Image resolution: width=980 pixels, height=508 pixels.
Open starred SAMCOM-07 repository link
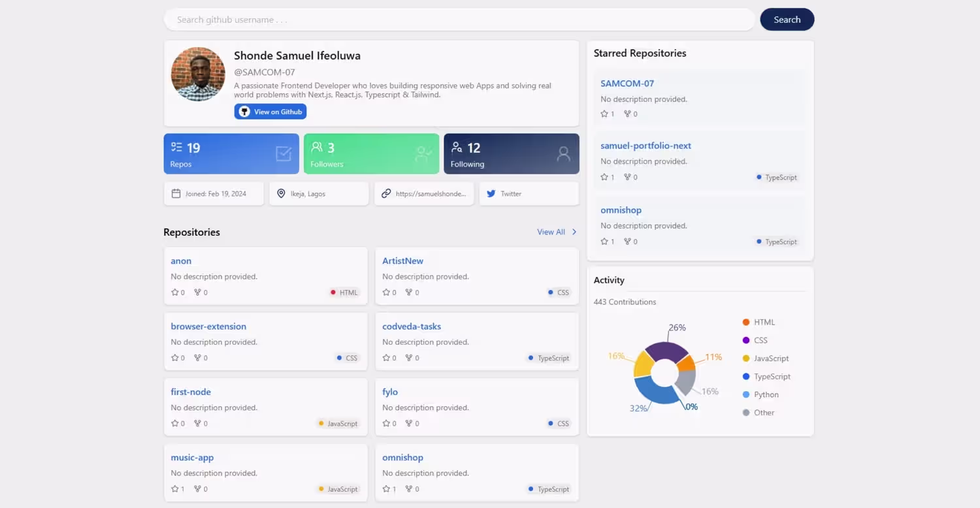(x=627, y=84)
